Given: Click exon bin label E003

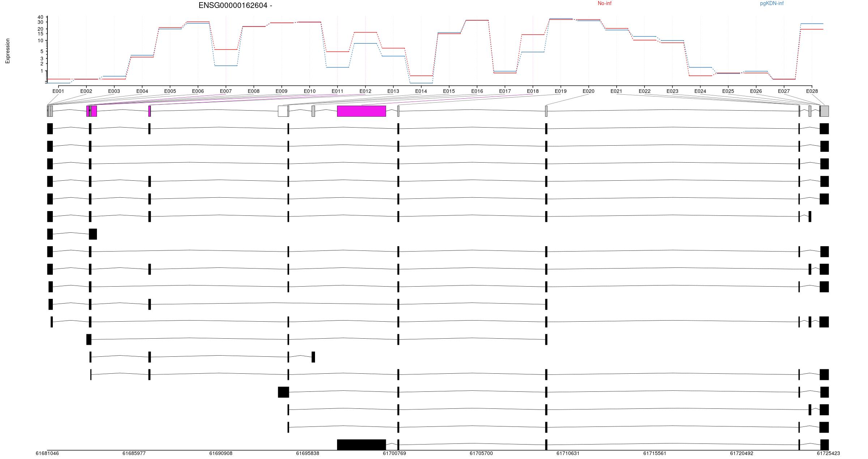Looking at the screenshot, I should 114,91.
